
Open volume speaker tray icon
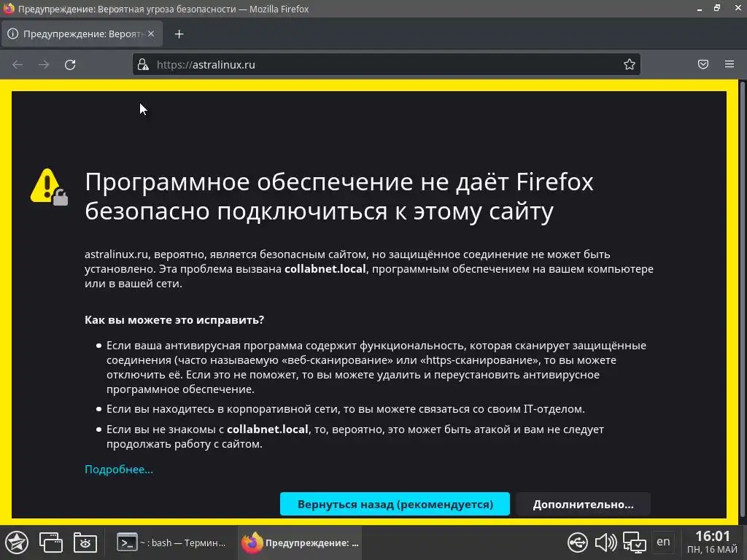tap(606, 542)
